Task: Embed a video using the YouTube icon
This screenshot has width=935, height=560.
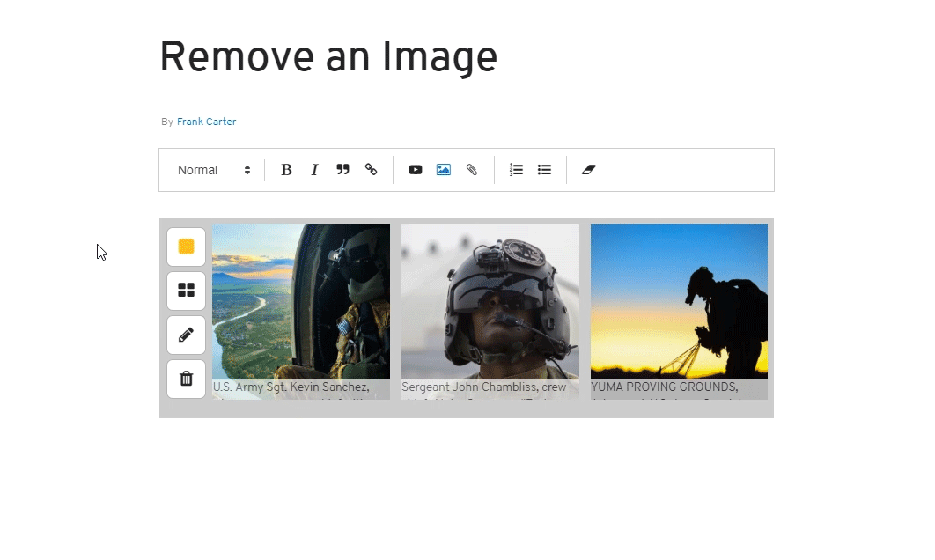Action: (415, 170)
